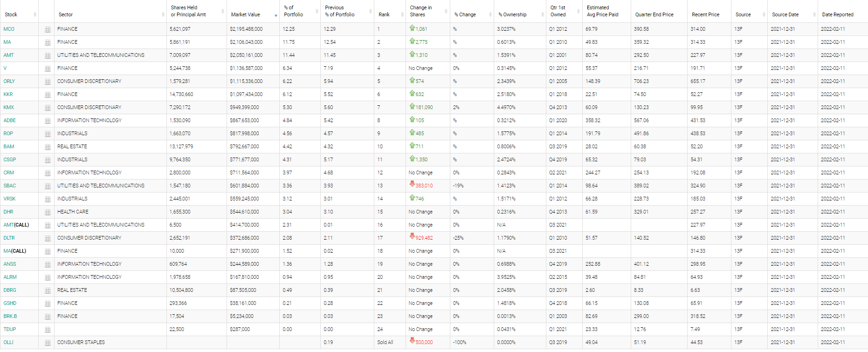
Task: Click the green up arrow for KMX shares
Action: [412, 107]
